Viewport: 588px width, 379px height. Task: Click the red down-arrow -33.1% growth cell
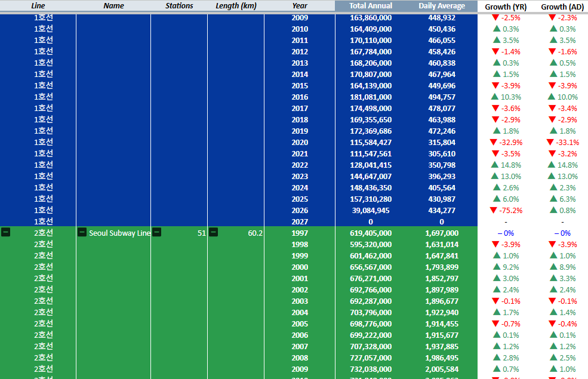[x=562, y=143]
